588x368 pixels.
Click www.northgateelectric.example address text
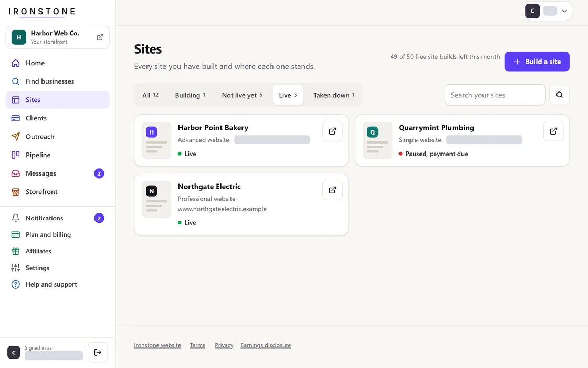coord(222,209)
